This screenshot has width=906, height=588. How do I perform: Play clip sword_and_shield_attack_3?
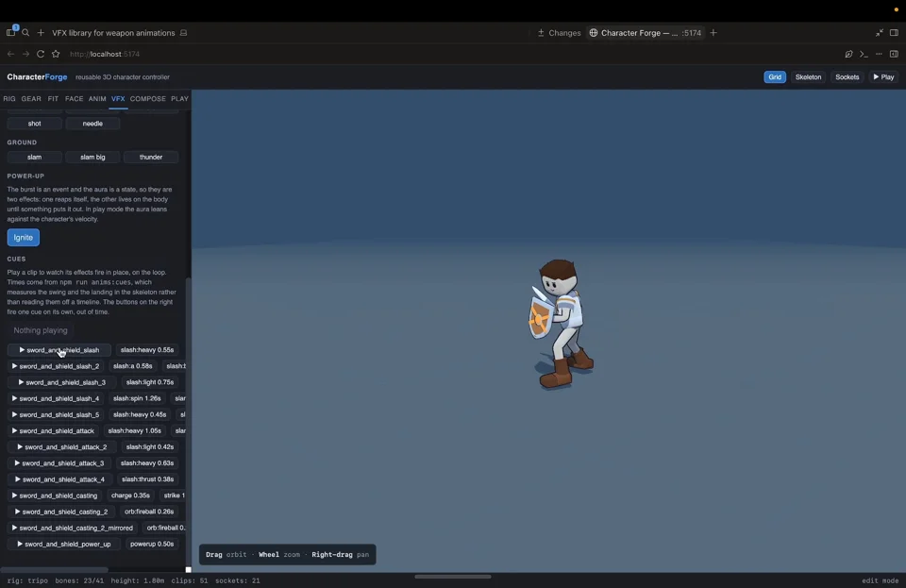(x=59, y=463)
